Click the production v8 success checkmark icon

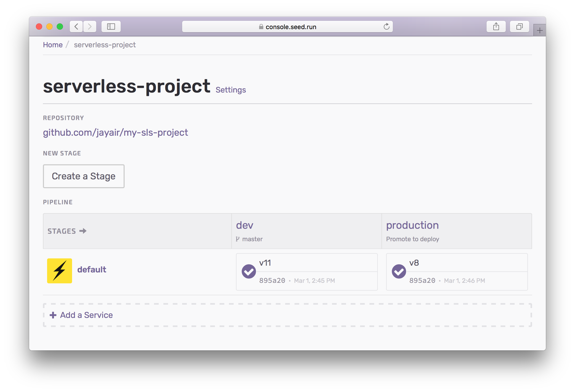tap(399, 271)
